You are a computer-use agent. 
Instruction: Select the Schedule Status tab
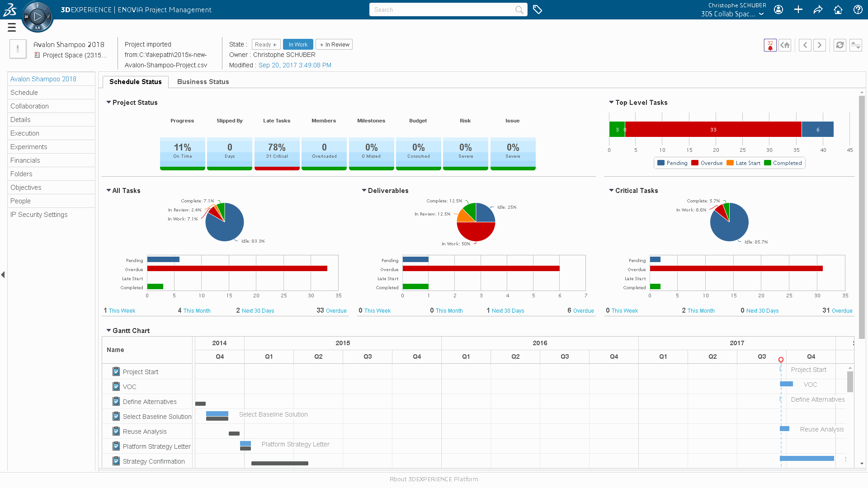(x=136, y=82)
